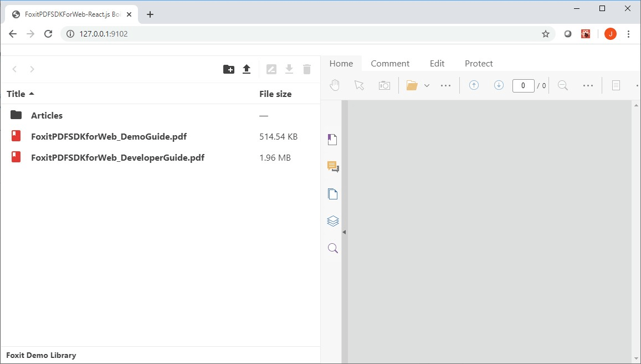The width and height of the screenshot is (641, 364).
Task: Switch to the Edit tab
Action: pos(437,63)
